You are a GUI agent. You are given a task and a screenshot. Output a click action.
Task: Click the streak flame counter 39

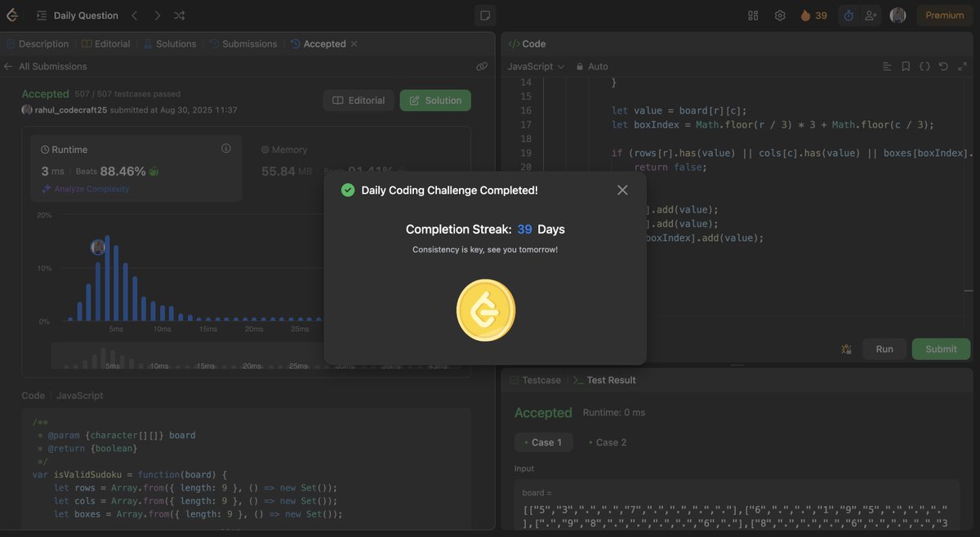click(813, 16)
